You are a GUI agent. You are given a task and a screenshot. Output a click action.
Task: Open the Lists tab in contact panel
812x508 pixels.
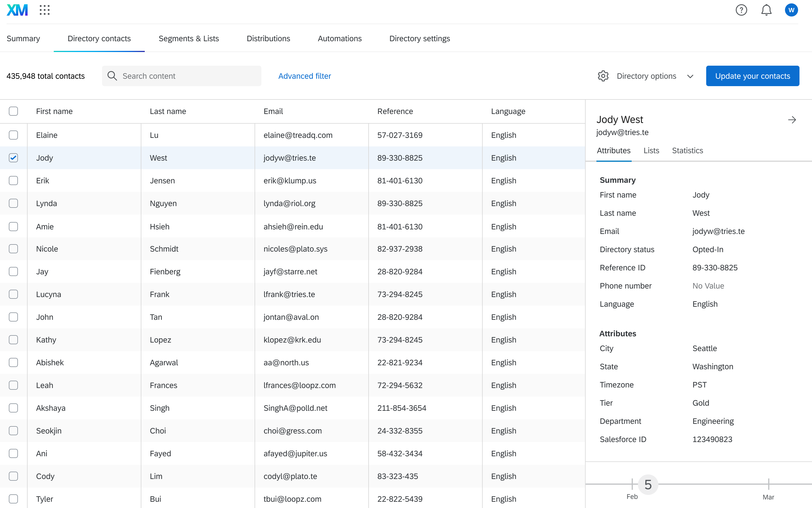click(651, 150)
